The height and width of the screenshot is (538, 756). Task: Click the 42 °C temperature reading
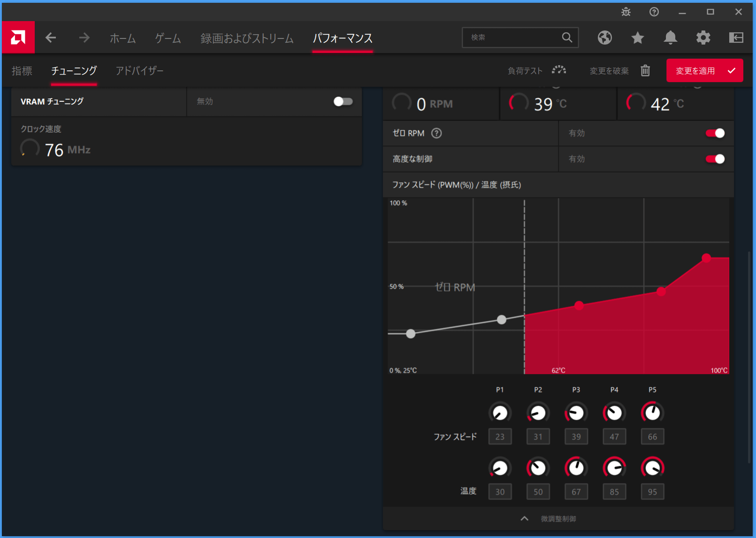[667, 104]
